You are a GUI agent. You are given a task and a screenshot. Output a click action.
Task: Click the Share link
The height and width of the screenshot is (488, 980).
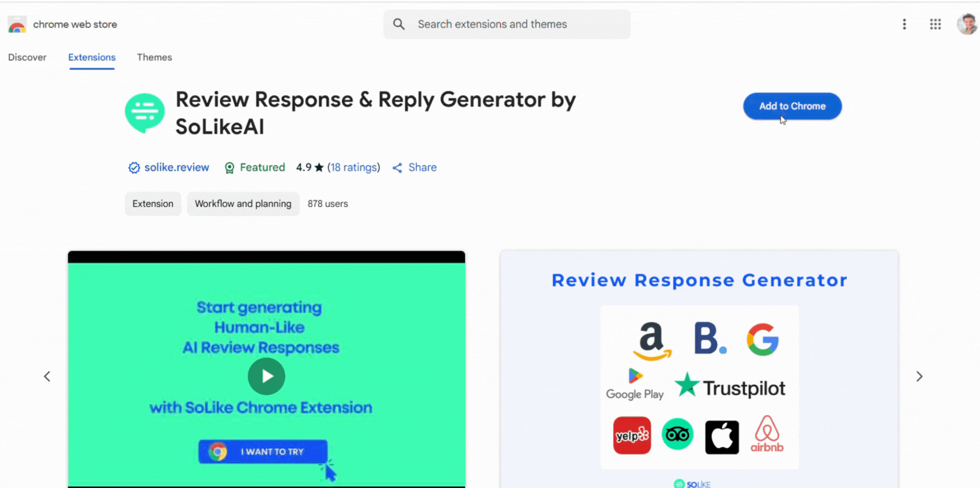422,167
